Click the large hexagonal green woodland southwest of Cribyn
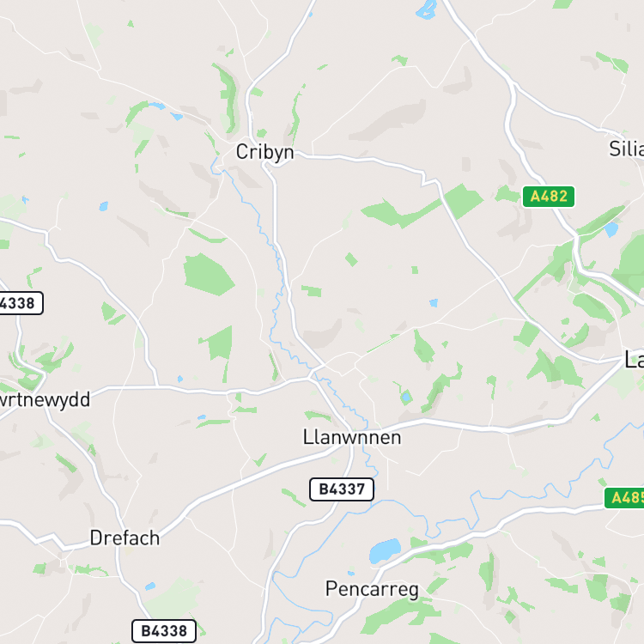 (x=209, y=275)
